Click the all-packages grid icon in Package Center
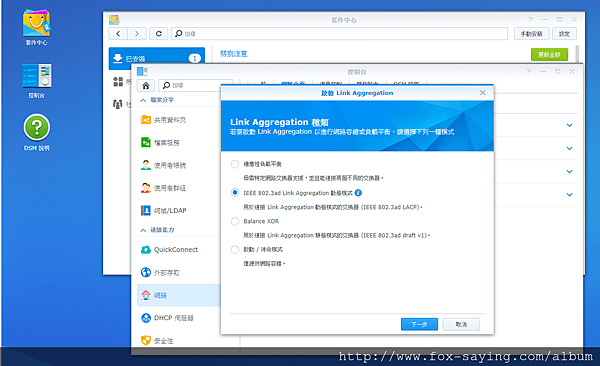This screenshot has width=600, height=366. pyautogui.click(x=118, y=81)
